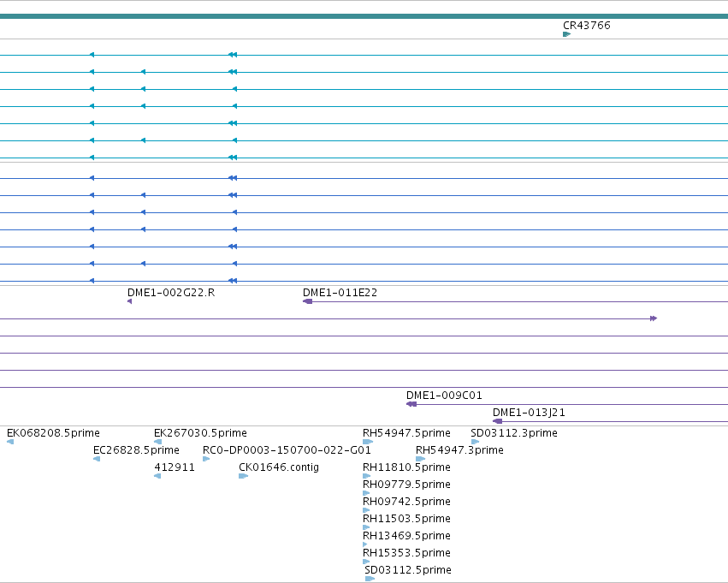This screenshot has width=728, height=583.
Task: Click the DME1-002G22.R arrow glyph
Action: click(129, 301)
